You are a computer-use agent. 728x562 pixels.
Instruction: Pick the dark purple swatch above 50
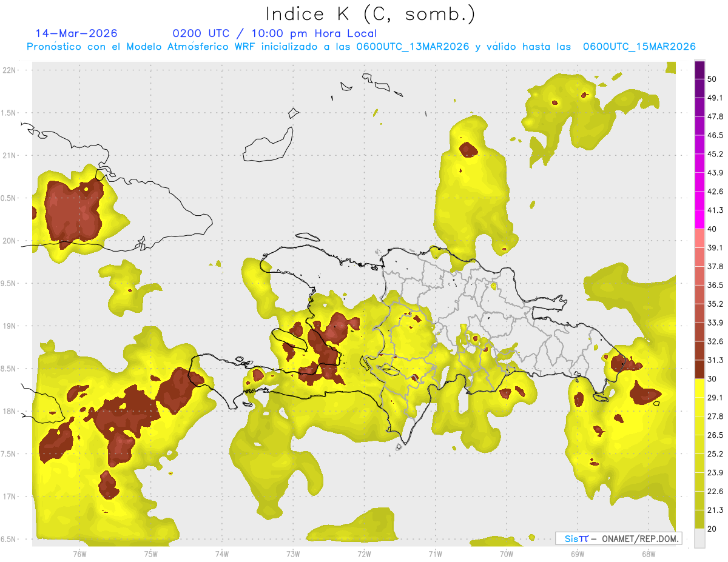[699, 70]
